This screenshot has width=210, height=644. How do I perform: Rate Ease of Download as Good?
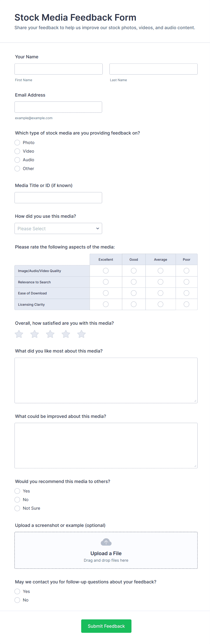134,293
